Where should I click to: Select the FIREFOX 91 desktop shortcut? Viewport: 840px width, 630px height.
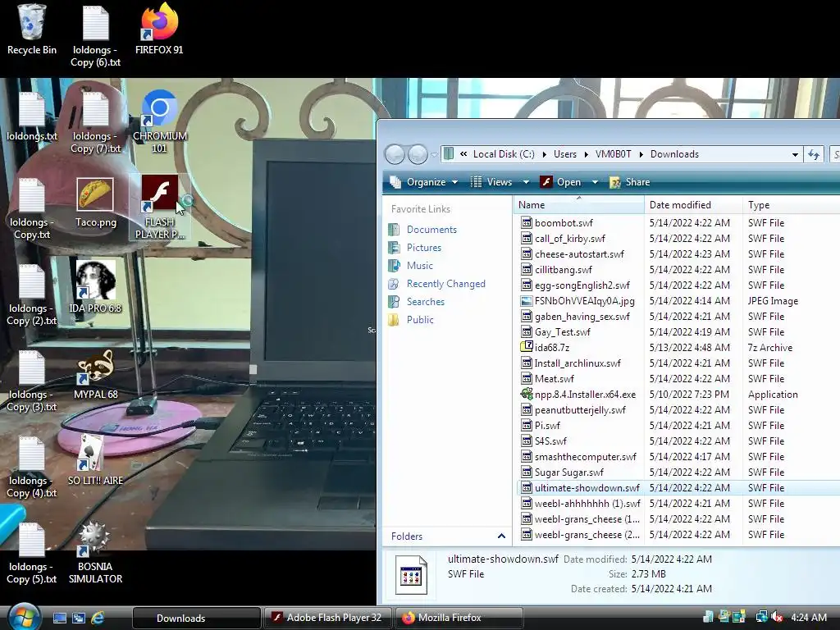click(159, 30)
